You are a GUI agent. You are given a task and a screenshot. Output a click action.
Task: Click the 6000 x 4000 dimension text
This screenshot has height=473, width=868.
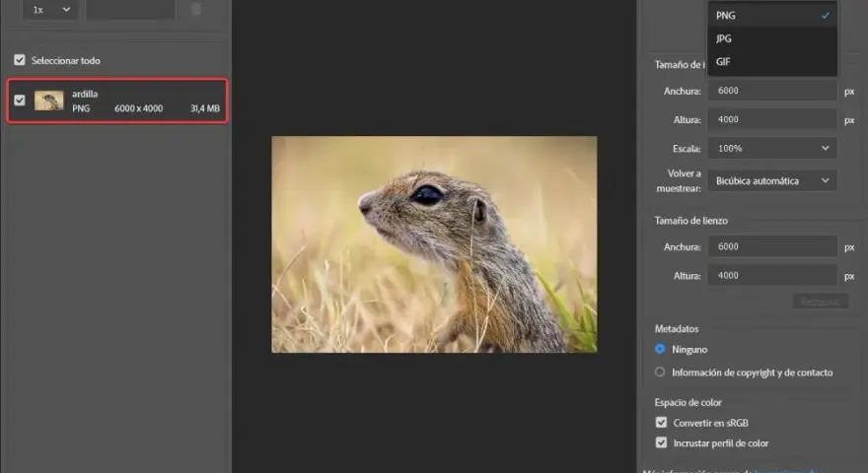[138, 108]
